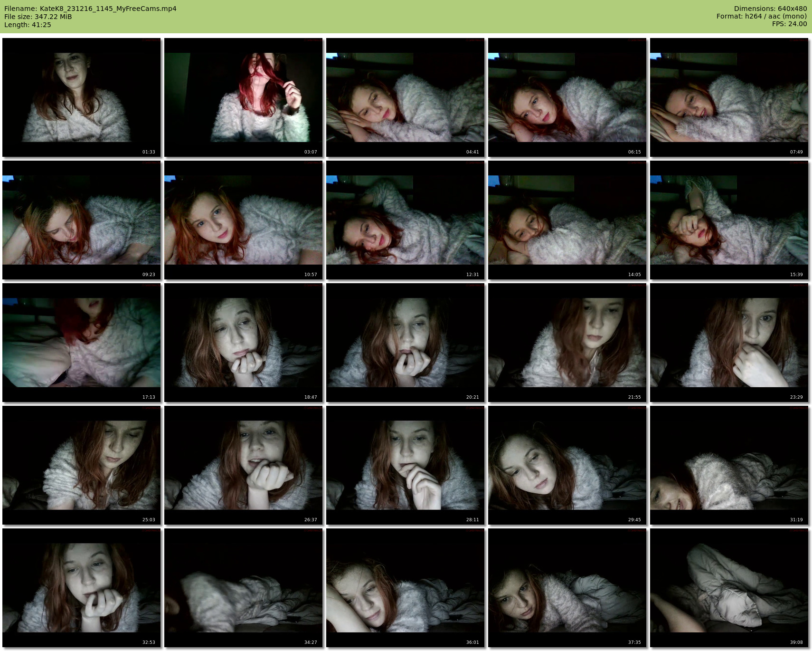Click the File size 347.22 MiB line
Viewport: 812px width, 651px height.
(38, 17)
